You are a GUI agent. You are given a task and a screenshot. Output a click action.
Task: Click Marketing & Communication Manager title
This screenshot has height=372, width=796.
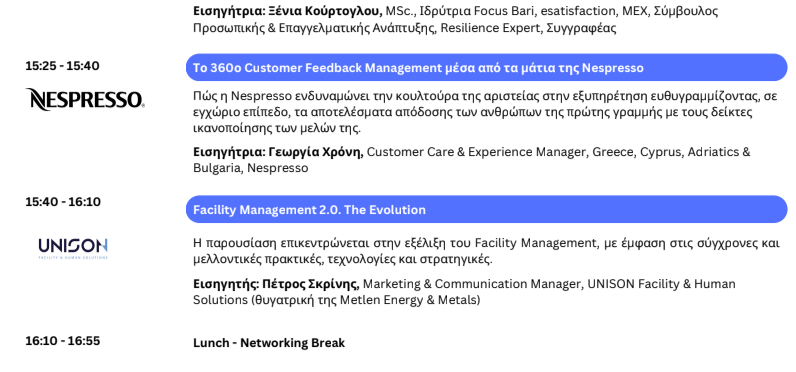pos(472,284)
